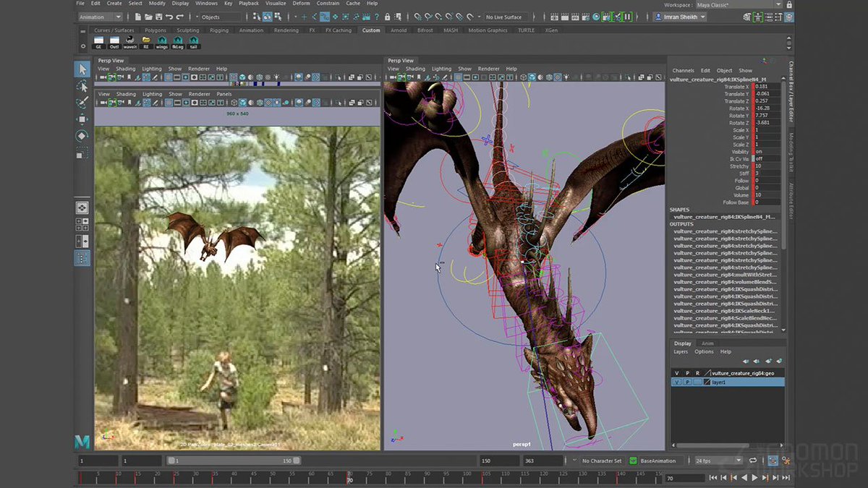
Task: Open the shelf options gear menu
Action: pyautogui.click(x=83, y=46)
